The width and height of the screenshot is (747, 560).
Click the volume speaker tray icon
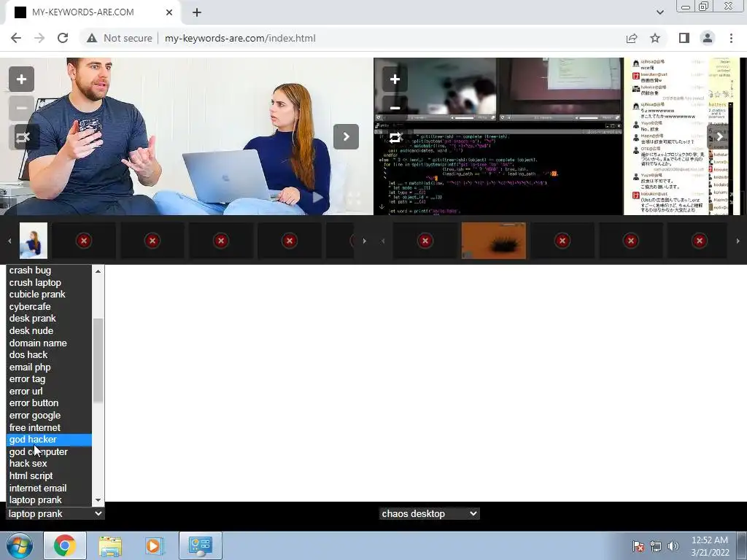(x=673, y=546)
